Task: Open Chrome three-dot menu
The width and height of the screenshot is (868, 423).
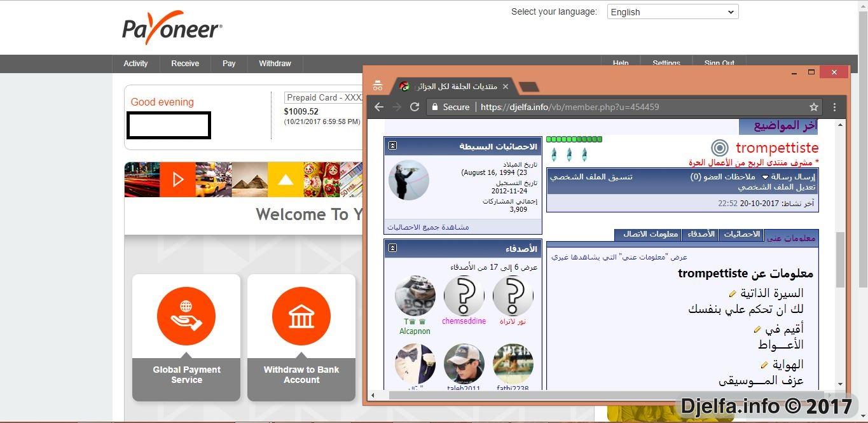Action: (835, 107)
